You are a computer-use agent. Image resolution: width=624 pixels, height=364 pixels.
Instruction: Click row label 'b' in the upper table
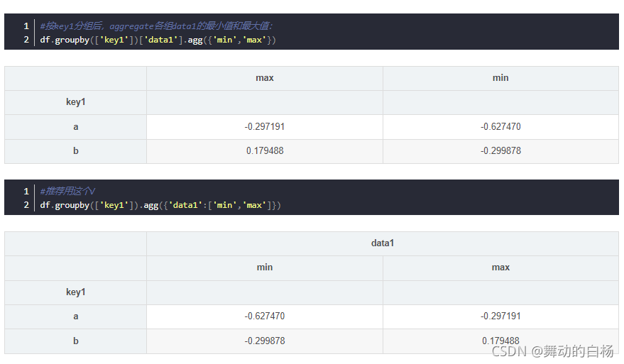76,150
